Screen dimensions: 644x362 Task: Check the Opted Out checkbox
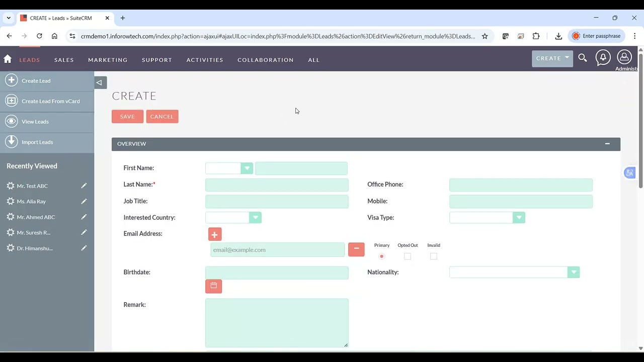[408, 256]
